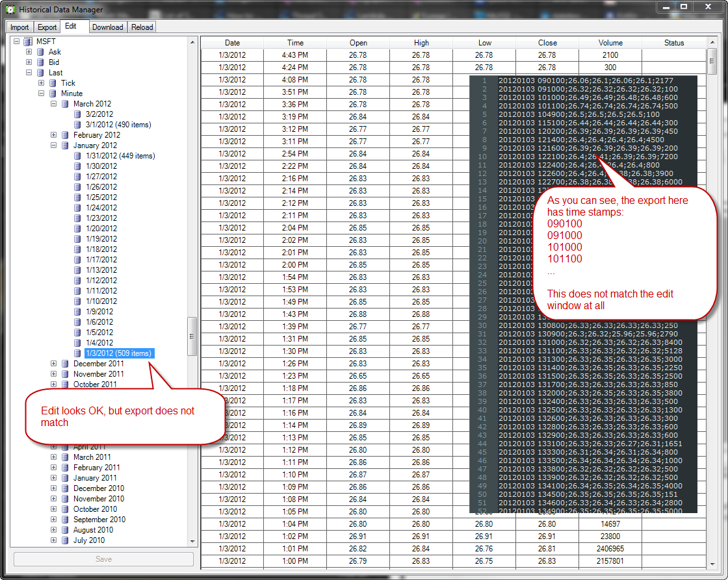Select 1/3/2012 (509 items) tree entry
Screen dimensions: 728x580
coord(119,353)
